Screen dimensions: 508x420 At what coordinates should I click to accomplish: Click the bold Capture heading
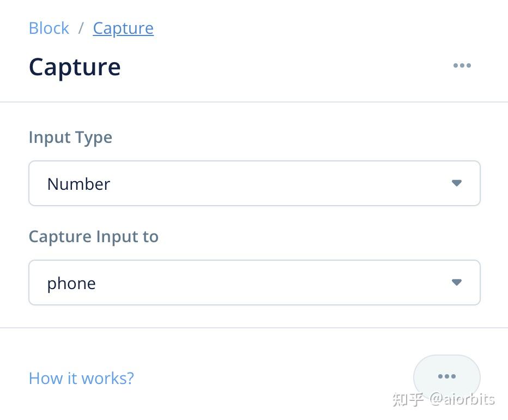[75, 67]
